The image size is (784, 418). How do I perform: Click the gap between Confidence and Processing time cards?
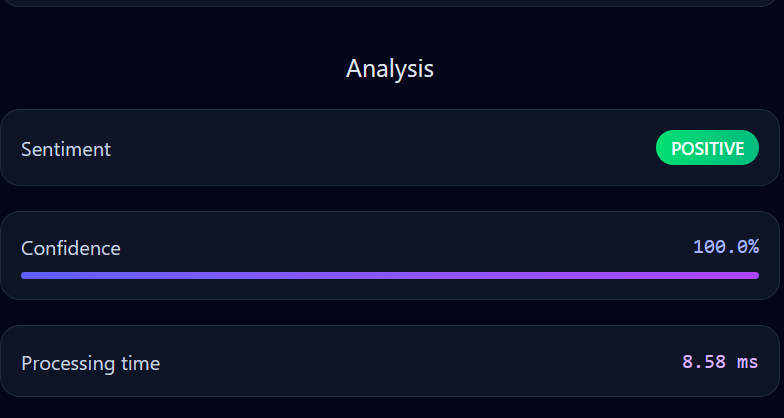click(x=390, y=312)
